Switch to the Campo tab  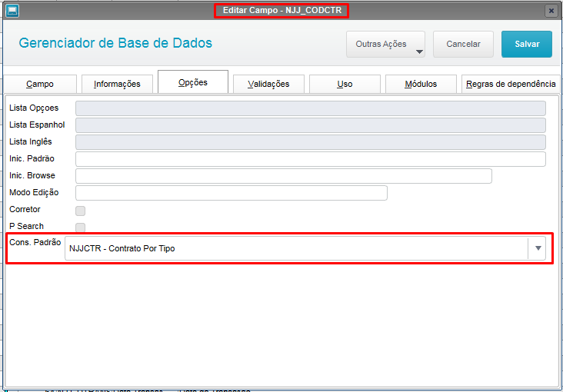click(x=40, y=84)
